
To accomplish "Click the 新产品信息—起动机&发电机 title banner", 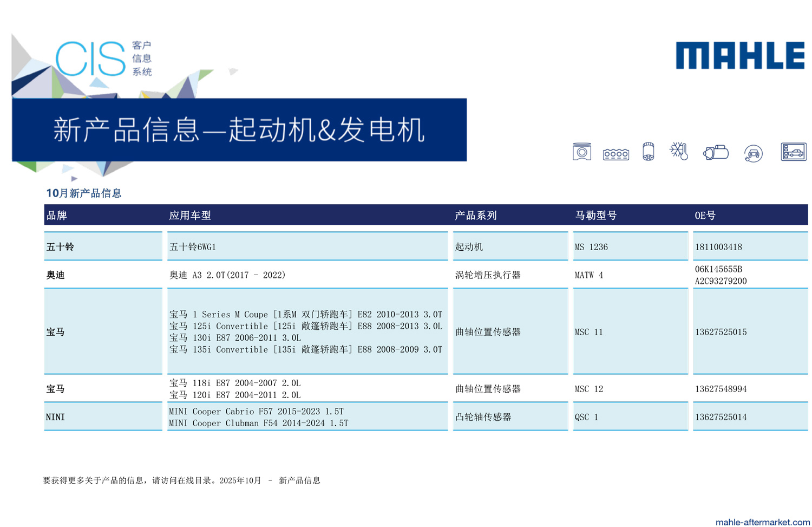I will tap(239, 130).
